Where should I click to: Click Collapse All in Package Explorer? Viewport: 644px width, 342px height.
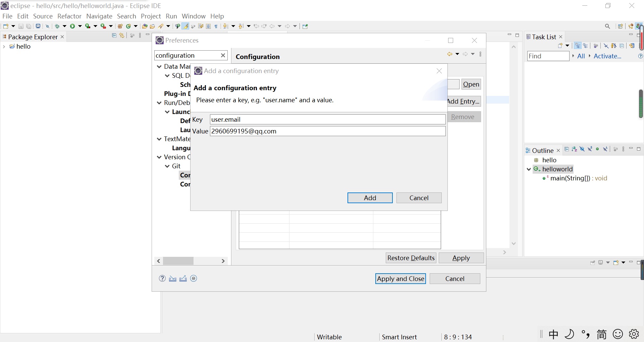[114, 36]
